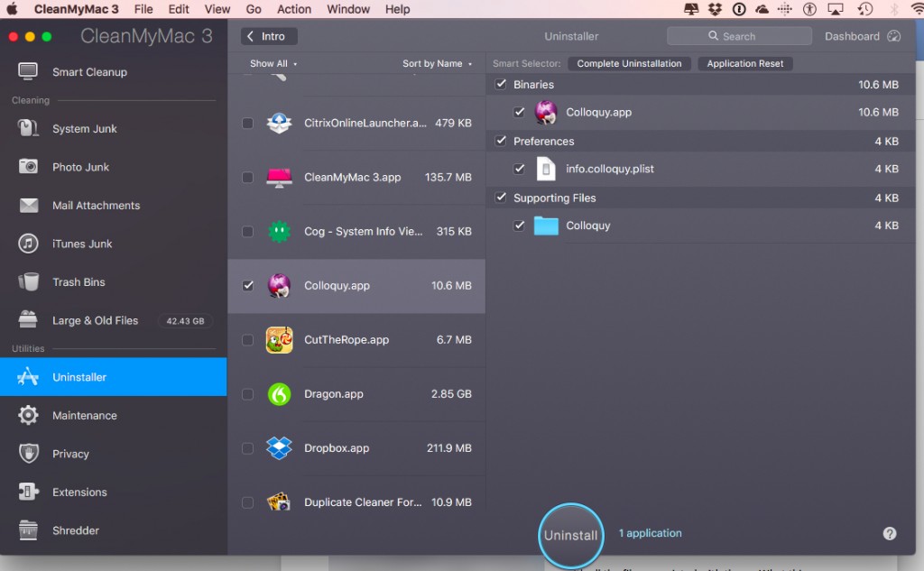
Task: Click the Large & Old Files icon
Action: pos(28,320)
